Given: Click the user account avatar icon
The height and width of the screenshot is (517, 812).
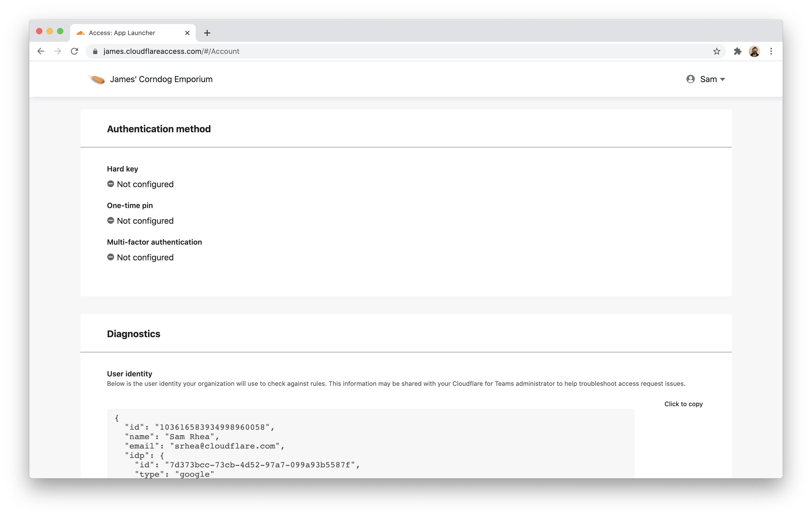Looking at the screenshot, I should click(x=690, y=79).
